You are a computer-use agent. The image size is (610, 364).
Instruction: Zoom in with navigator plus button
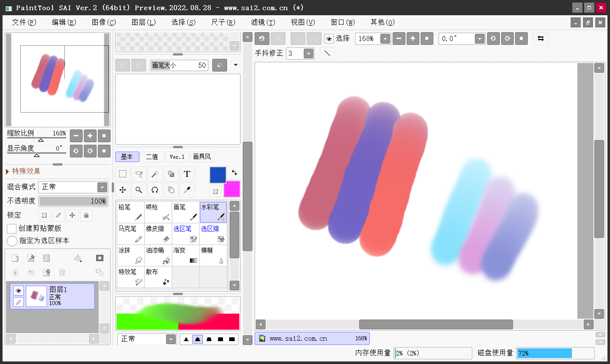coord(90,136)
